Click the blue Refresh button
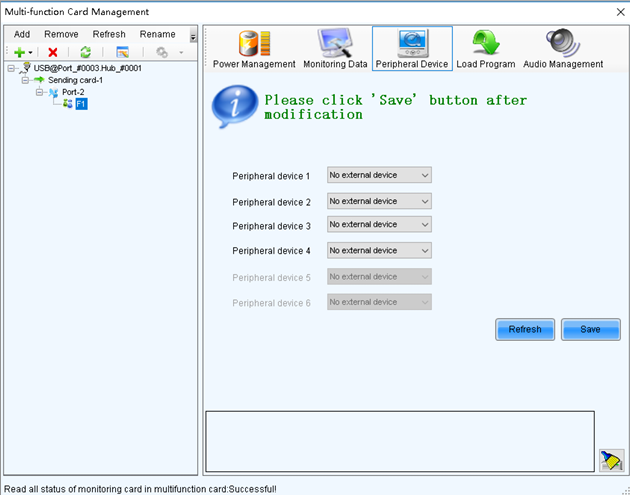The width and height of the screenshot is (630, 495). [525, 329]
